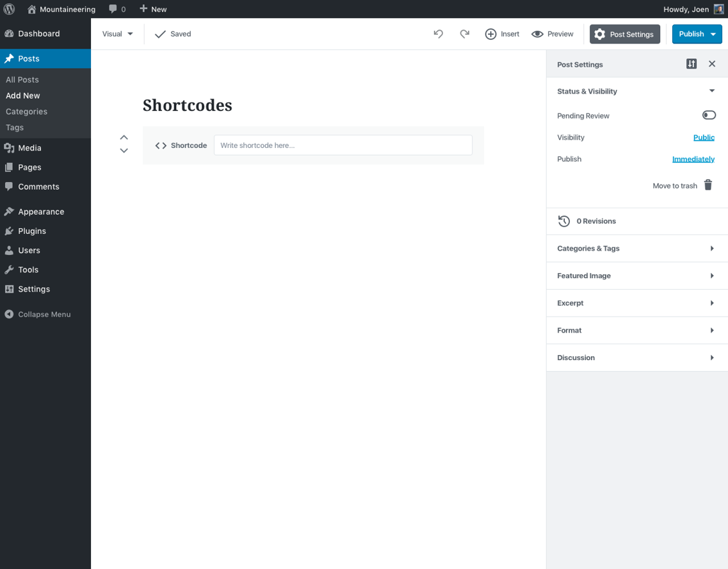Select Add New under Posts

click(23, 95)
